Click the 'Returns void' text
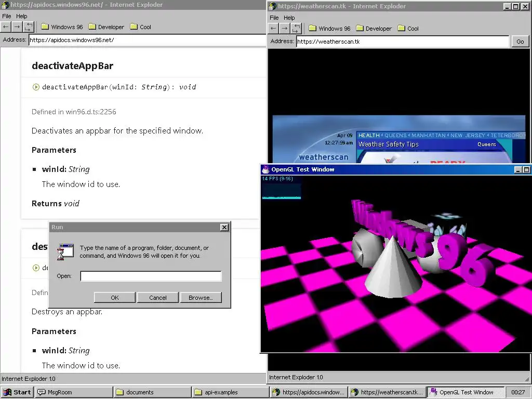Viewport: 532px width, 399px height. [x=55, y=203]
